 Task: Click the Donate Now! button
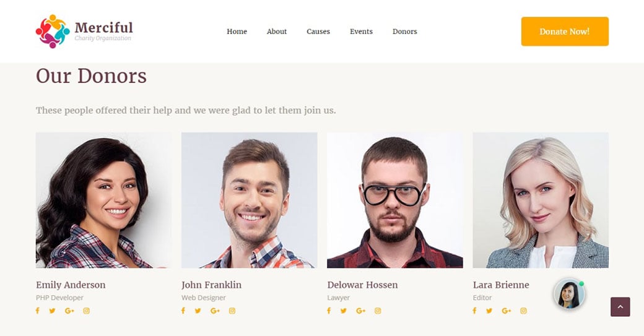[x=565, y=31]
